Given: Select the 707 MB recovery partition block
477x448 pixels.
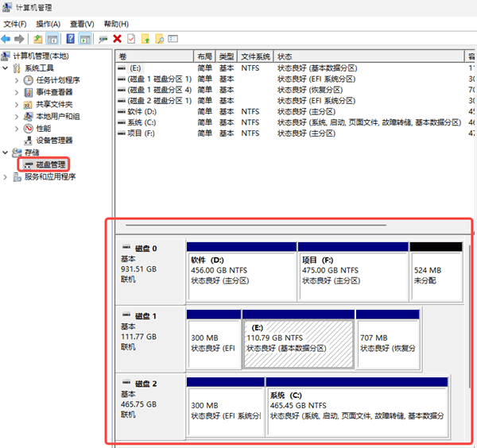Looking at the screenshot, I should pyautogui.click(x=388, y=339).
